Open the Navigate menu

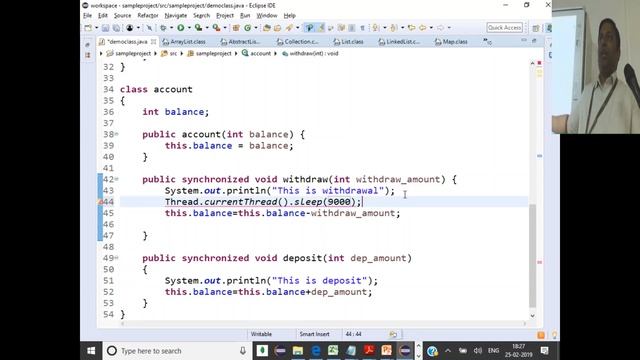(x=176, y=16)
